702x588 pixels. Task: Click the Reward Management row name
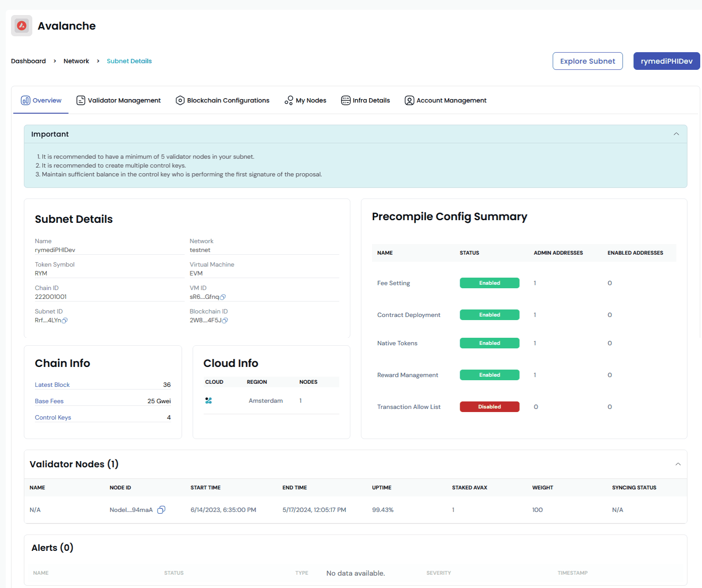point(407,375)
